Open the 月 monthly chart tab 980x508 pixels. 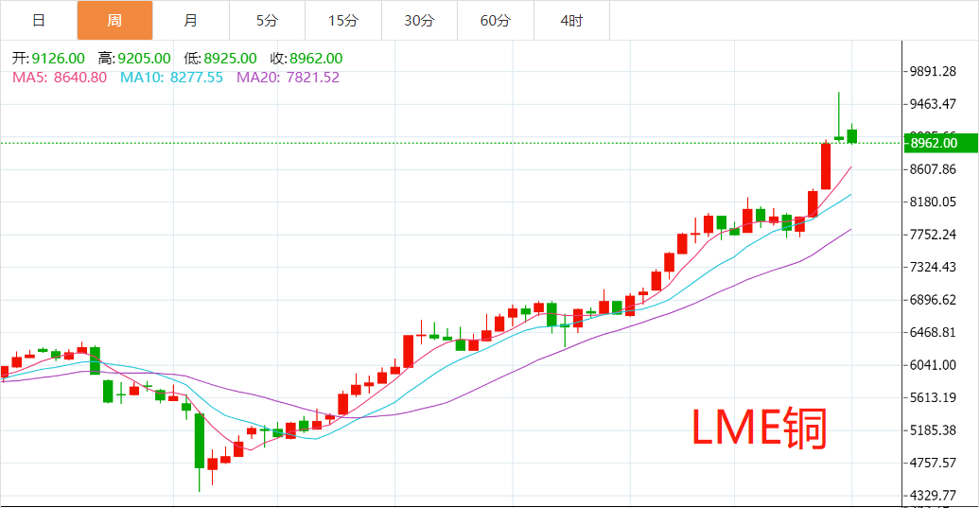pyautogui.click(x=191, y=20)
